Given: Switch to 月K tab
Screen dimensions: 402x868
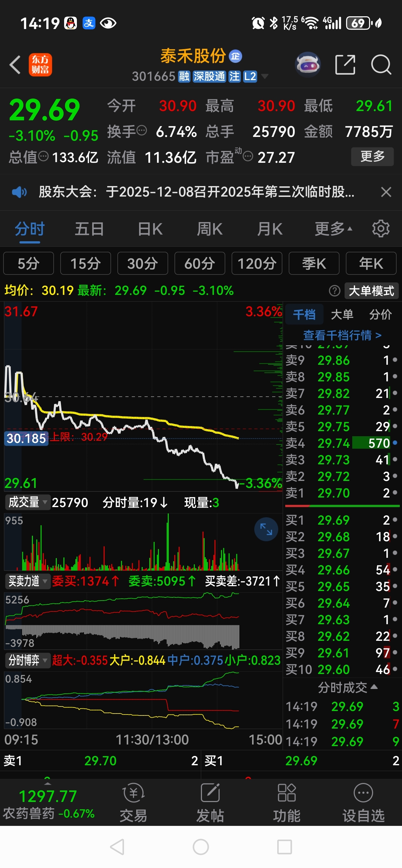Looking at the screenshot, I should pos(270,229).
